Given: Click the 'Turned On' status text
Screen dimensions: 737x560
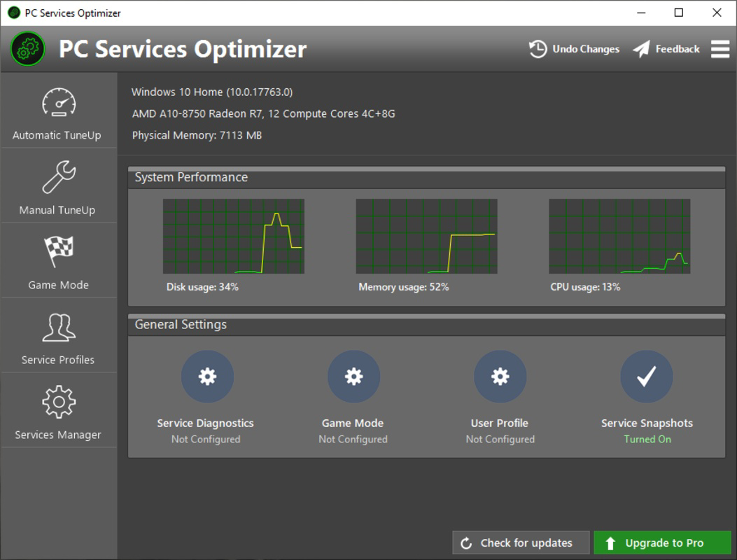Looking at the screenshot, I should coord(647,439).
